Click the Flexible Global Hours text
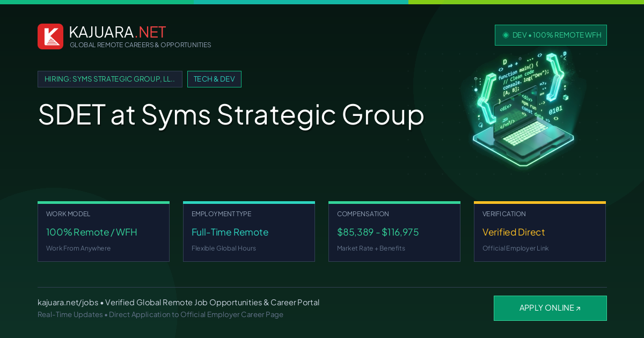The width and height of the screenshot is (644, 338). (224, 248)
